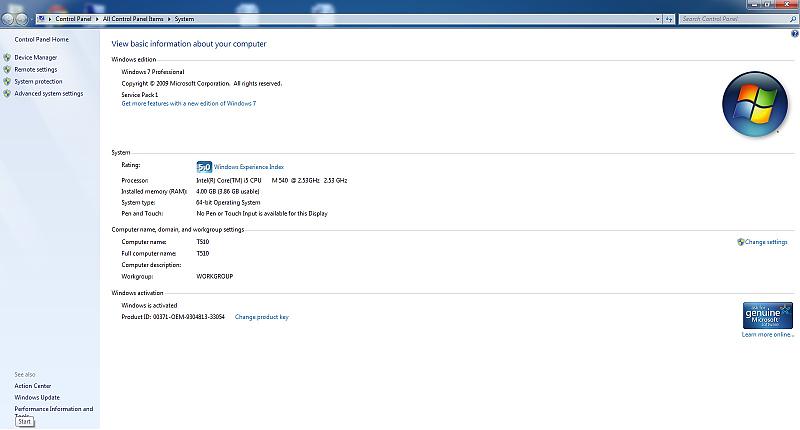800x430 pixels.
Task: Open the address bar history dropdown arrow
Action: [656, 19]
